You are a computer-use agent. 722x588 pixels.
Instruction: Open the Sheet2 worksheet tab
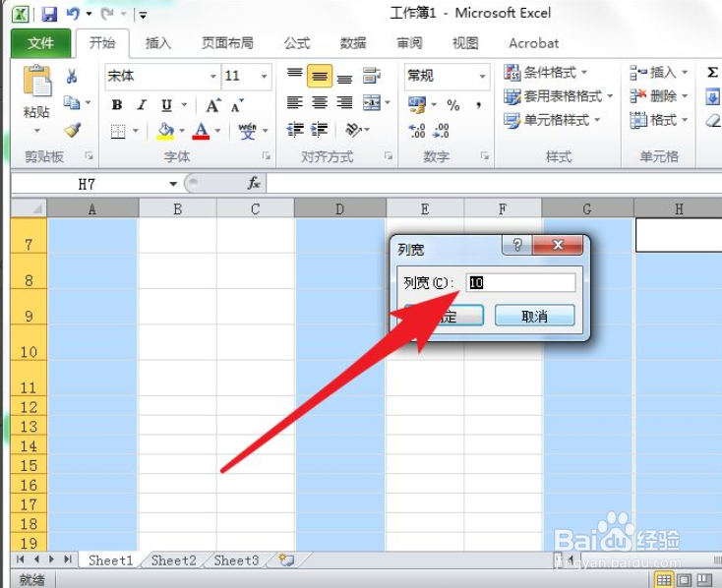(173, 560)
